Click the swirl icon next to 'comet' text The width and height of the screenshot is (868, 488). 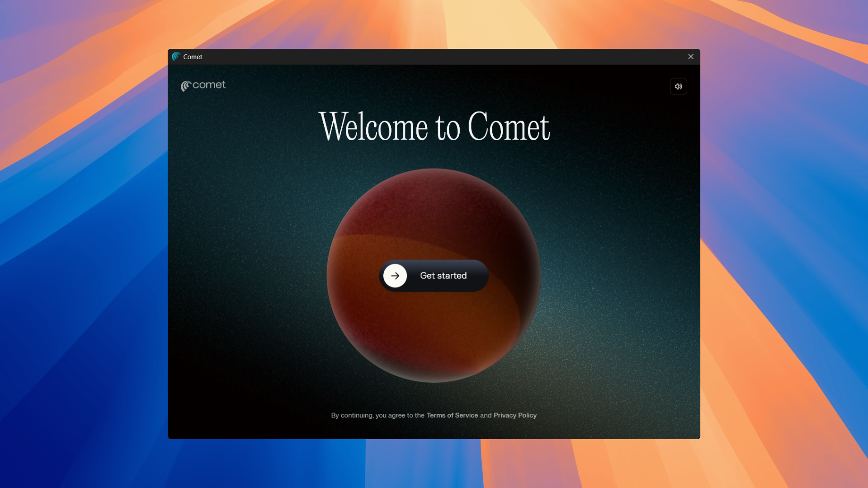coord(186,85)
